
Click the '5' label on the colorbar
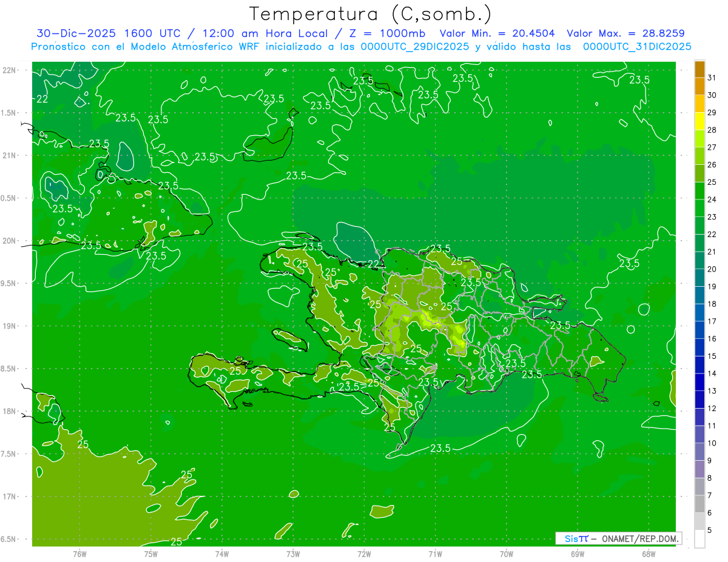(710, 530)
